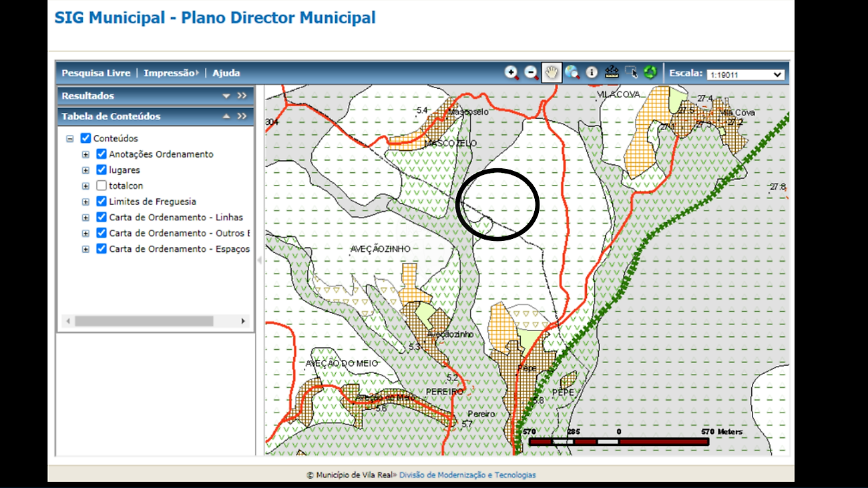868x488 pixels.
Task: Click the PEPE uppercase map label
Action: click(x=563, y=393)
